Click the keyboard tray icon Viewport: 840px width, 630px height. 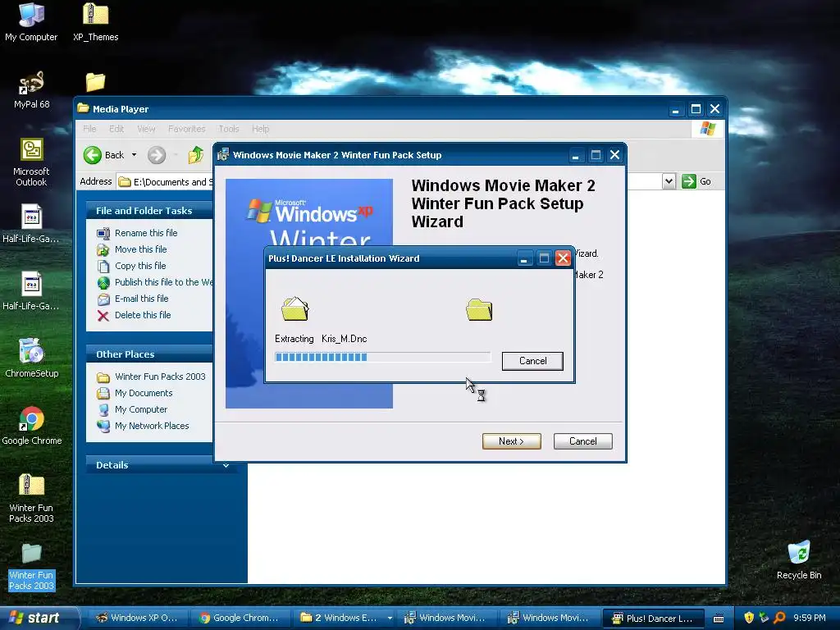719,619
